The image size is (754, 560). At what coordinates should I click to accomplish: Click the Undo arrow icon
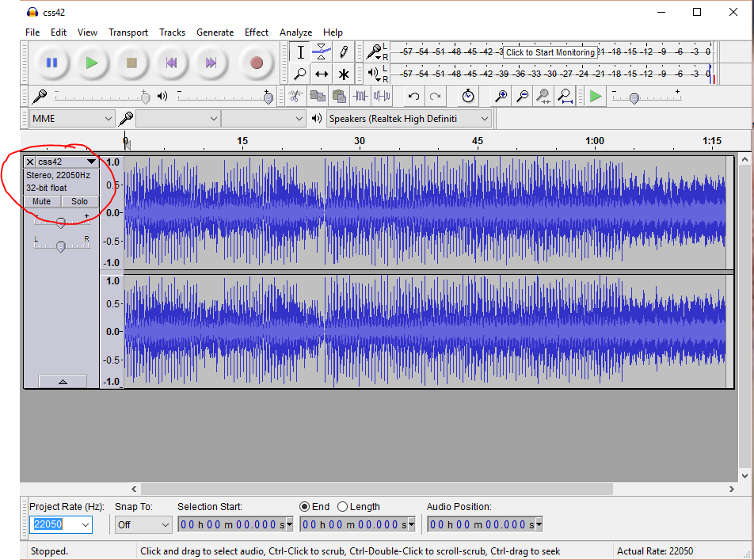[x=413, y=96]
